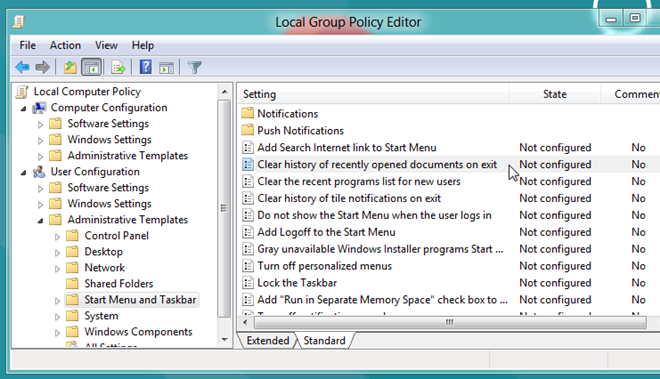This screenshot has width=660, height=379.
Task: Click the title bar editor application icon
Action: pyautogui.click(x=19, y=21)
